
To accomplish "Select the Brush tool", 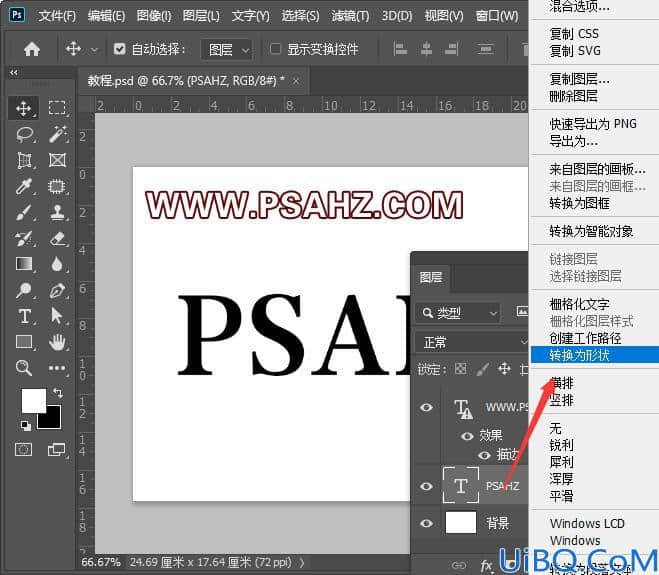I will 24,213.
